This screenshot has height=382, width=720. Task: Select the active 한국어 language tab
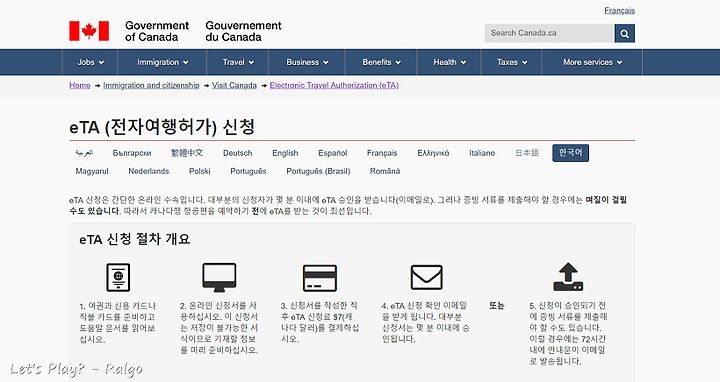pos(570,153)
